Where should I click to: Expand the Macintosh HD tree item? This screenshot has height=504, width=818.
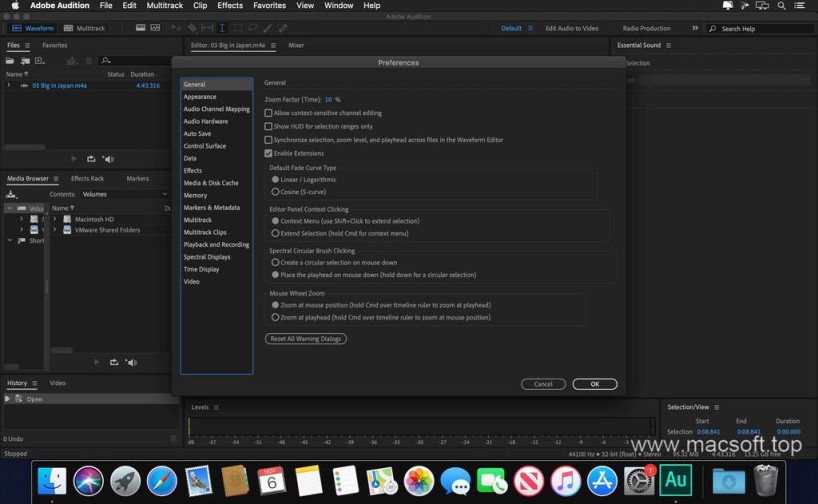(56, 219)
